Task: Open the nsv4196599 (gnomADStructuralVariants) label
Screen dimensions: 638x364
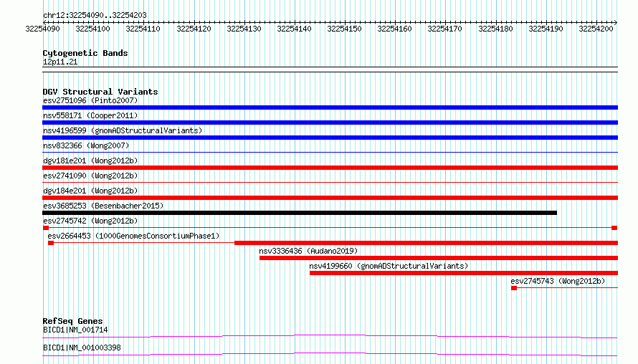Action: (123, 130)
